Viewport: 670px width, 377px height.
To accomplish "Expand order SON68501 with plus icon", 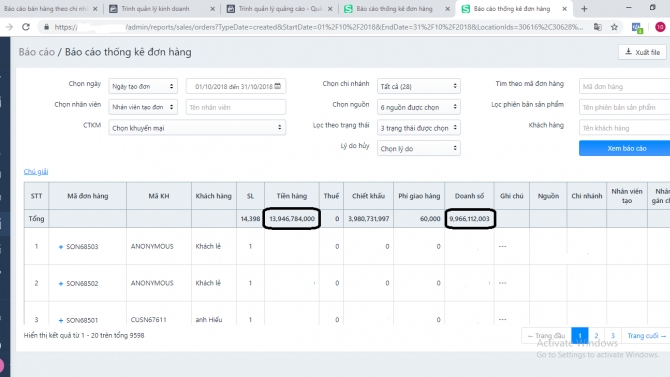I will [x=61, y=320].
